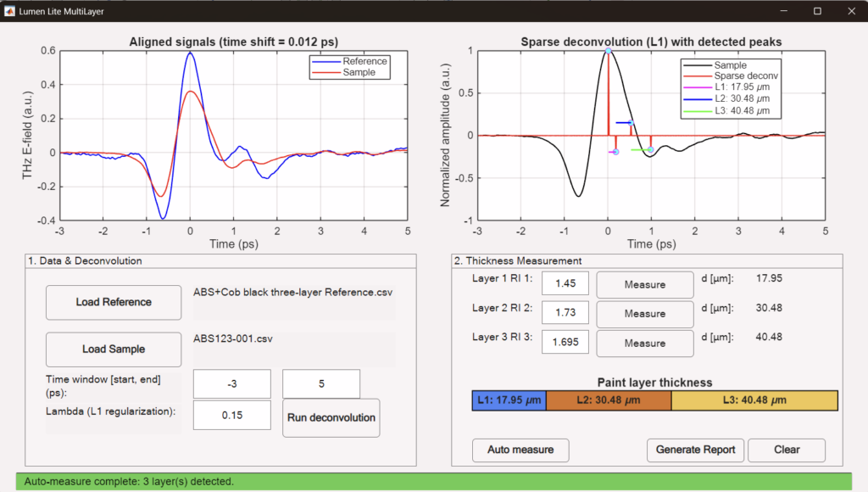
Task: Click the Lambda regularization field 0.15
Action: point(232,416)
